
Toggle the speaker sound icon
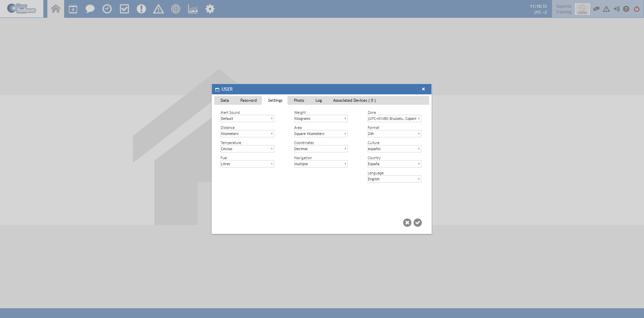point(616,9)
